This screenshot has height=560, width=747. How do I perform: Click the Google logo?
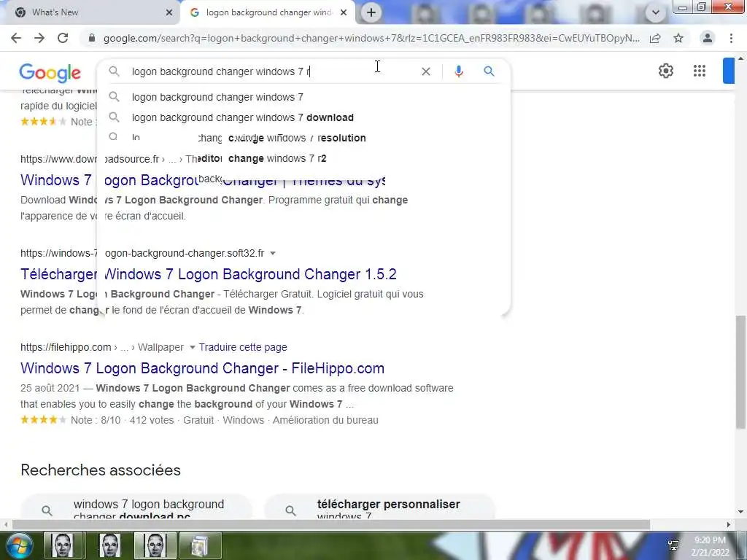50,72
